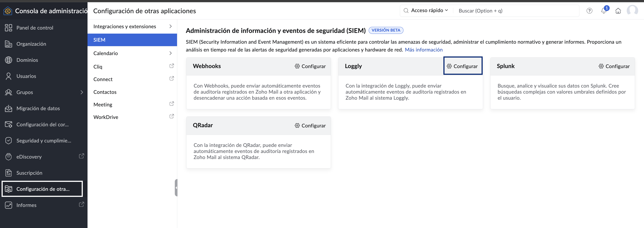Click the Zoho Mail admin console logo
644x228 pixels.
click(8, 11)
